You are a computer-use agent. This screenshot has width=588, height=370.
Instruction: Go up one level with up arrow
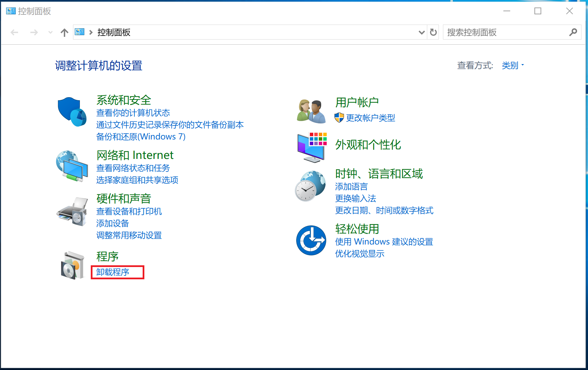[x=64, y=32]
